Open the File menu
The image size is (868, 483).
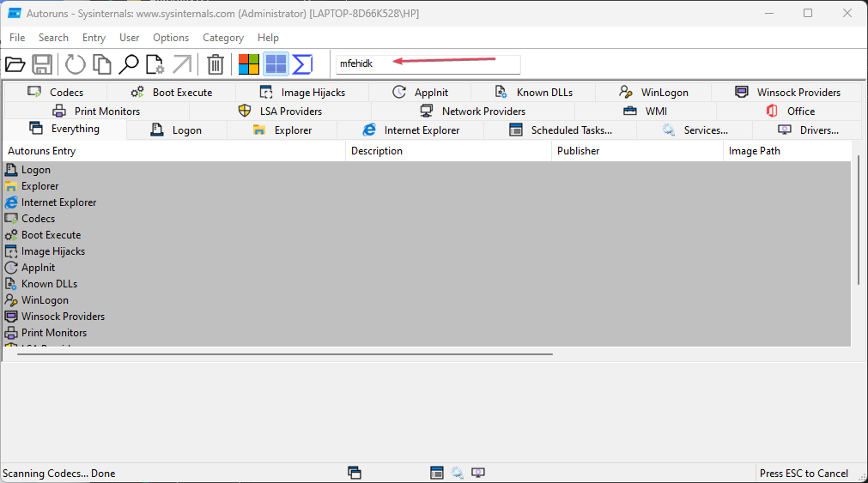[17, 38]
